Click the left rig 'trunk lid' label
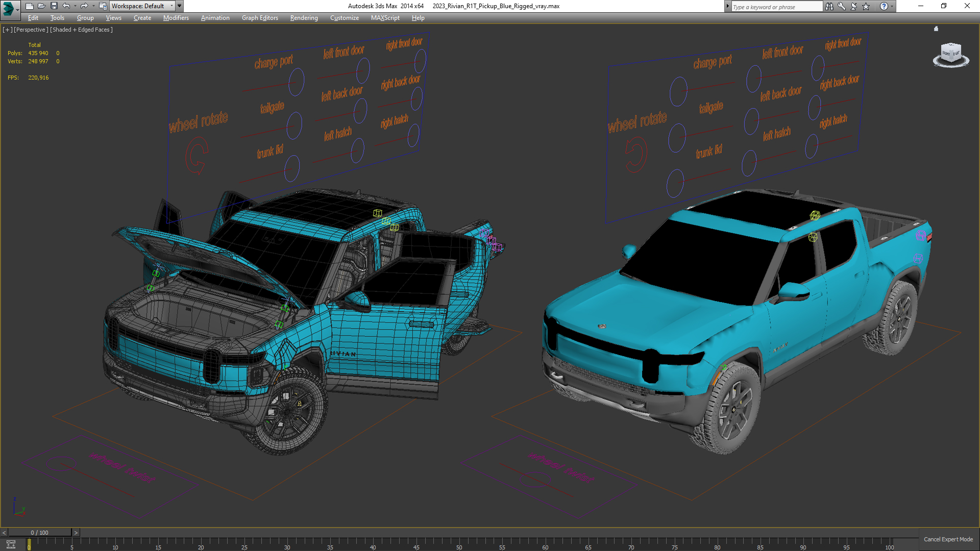The height and width of the screenshot is (551, 980). [270, 151]
